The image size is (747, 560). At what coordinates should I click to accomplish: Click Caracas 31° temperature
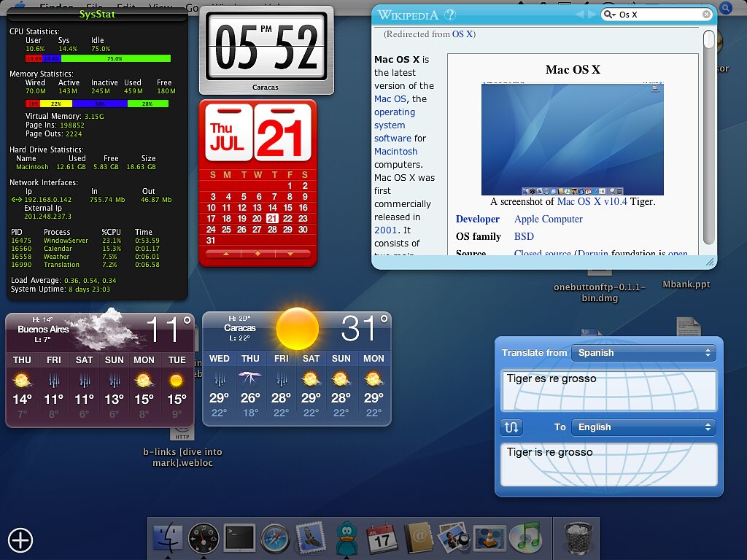pyautogui.click(x=365, y=327)
